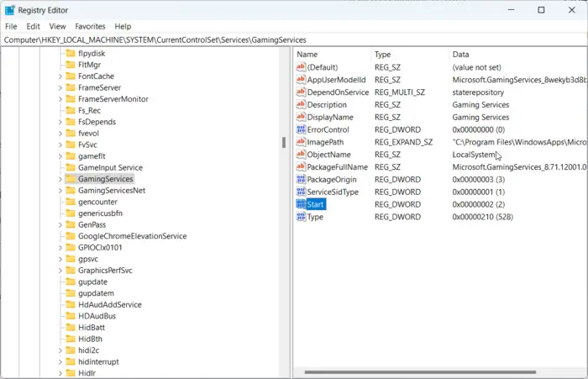This screenshot has width=588, height=379.
Task: Click the REG_MULTI_SZ type cell
Action: click(x=400, y=92)
